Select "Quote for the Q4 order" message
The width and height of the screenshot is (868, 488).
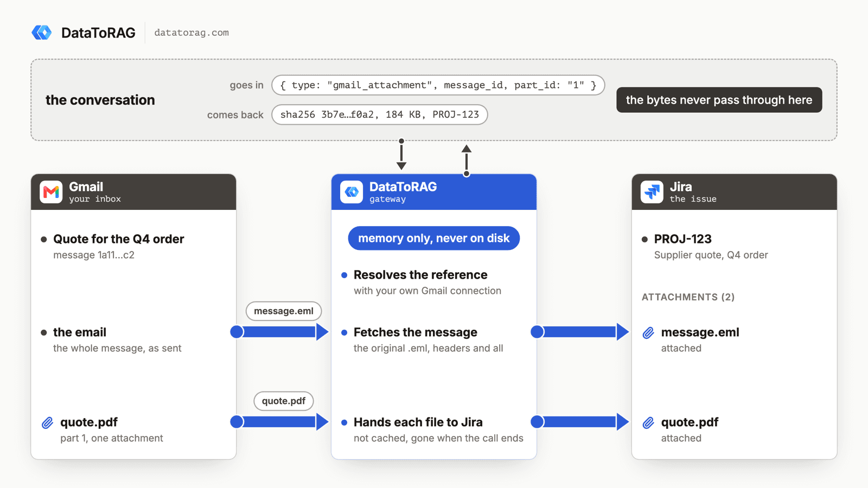(119, 239)
